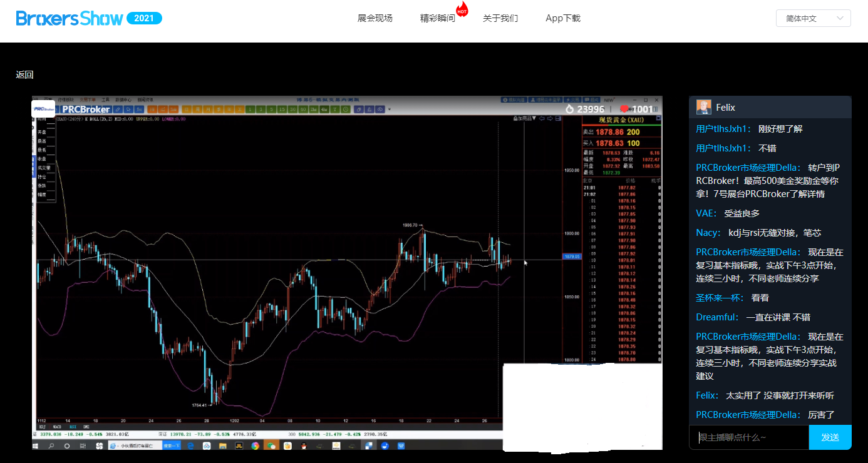Select the RSI indicator tab below the chart

point(73,426)
